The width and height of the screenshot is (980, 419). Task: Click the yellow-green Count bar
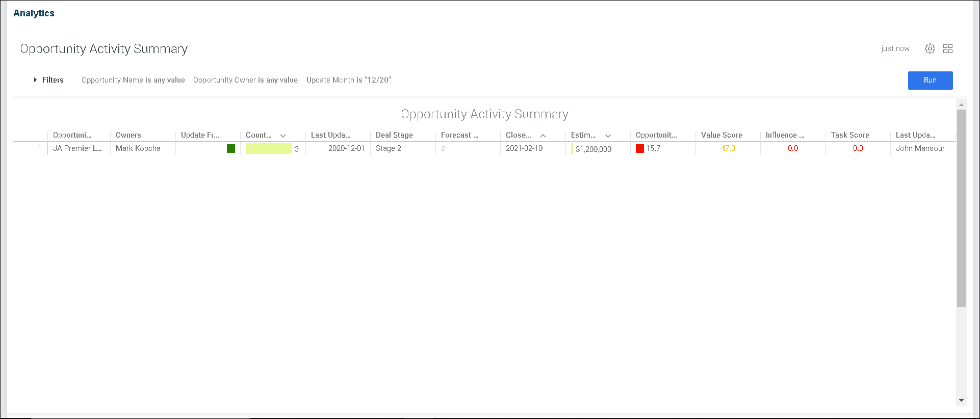point(269,148)
